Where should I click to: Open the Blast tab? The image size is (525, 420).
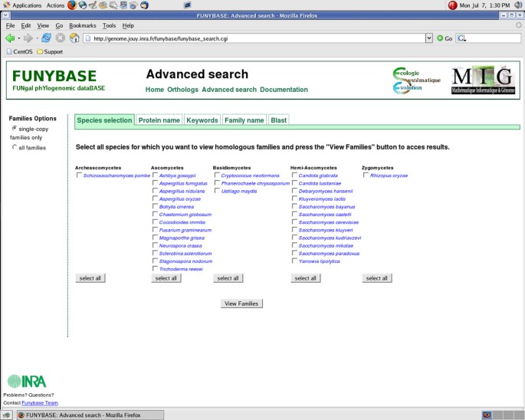(278, 120)
